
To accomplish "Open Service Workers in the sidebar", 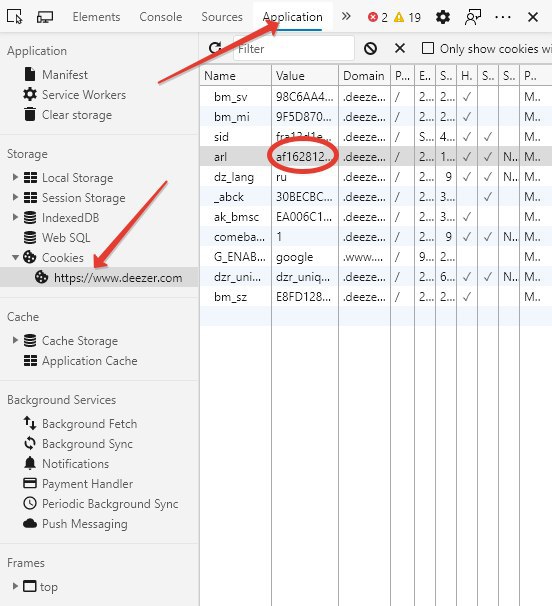I will [84, 95].
